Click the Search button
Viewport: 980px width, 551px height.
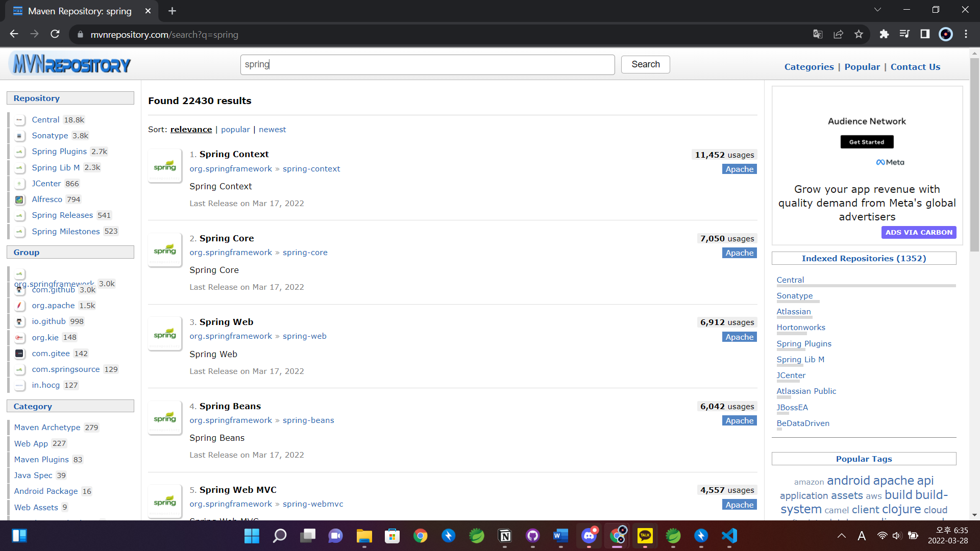point(645,64)
